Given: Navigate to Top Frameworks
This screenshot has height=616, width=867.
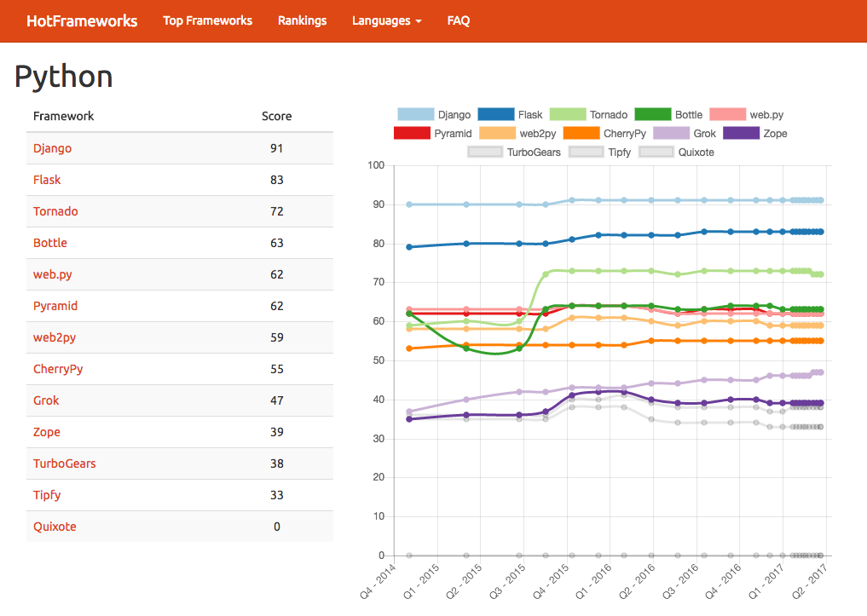Looking at the screenshot, I should point(207,20).
